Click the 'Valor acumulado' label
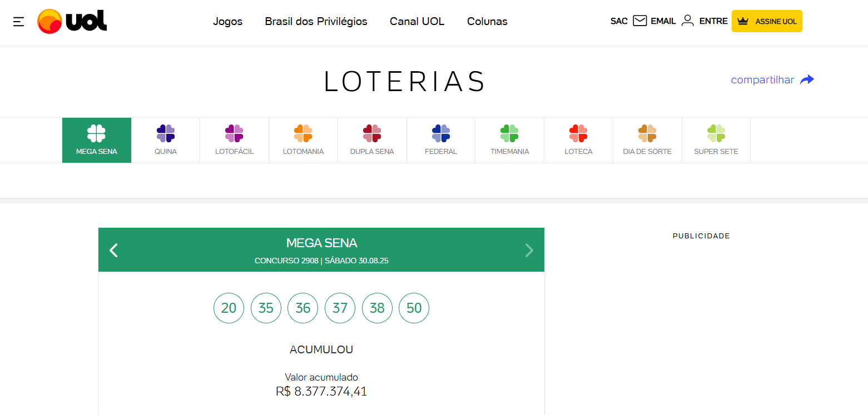Viewport: 868px width, 415px height. [x=321, y=377]
